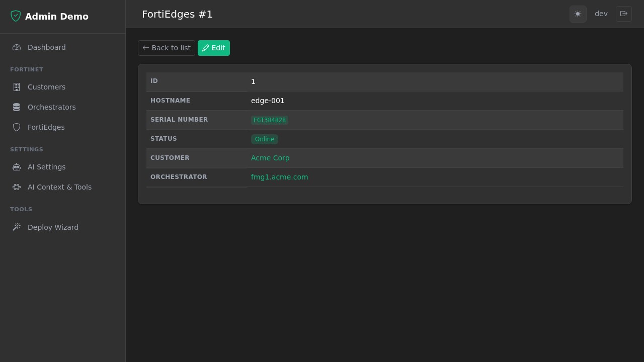Click the AI Context & Tools puzzle icon
Viewport: 644px width, 362px height.
pos(17,187)
